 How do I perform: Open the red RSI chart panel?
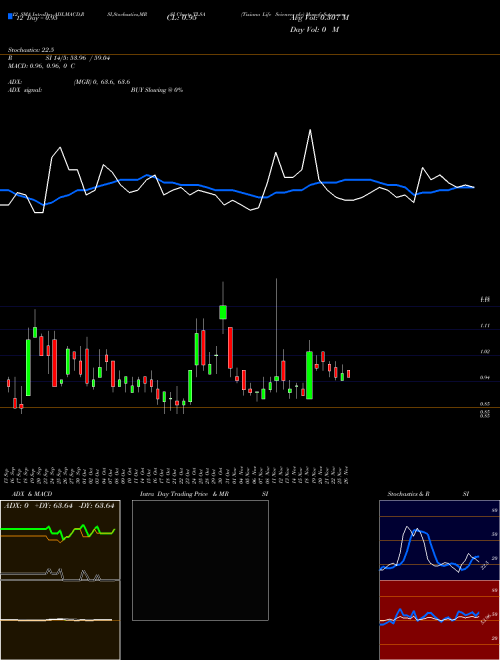[x=439, y=620]
